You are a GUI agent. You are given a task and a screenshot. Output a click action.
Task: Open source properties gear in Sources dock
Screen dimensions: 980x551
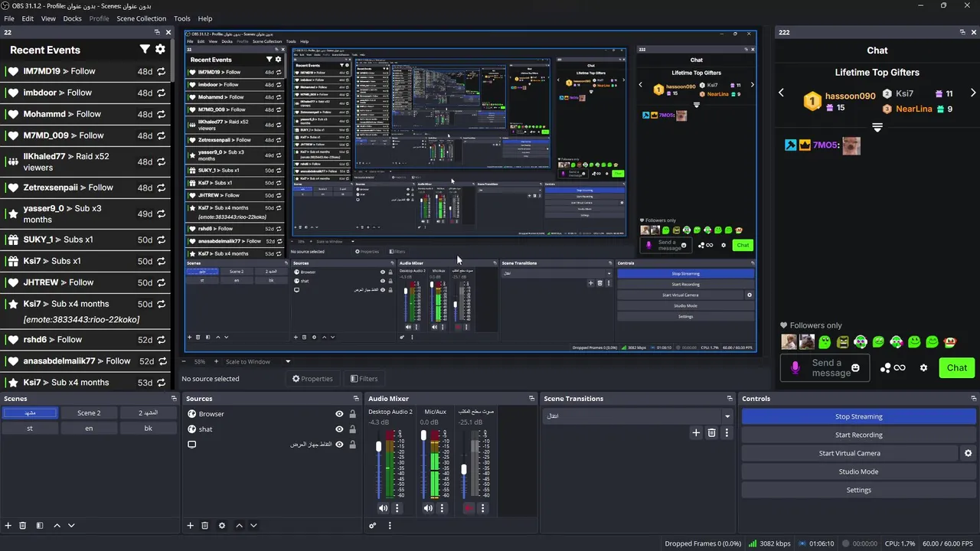point(222,526)
